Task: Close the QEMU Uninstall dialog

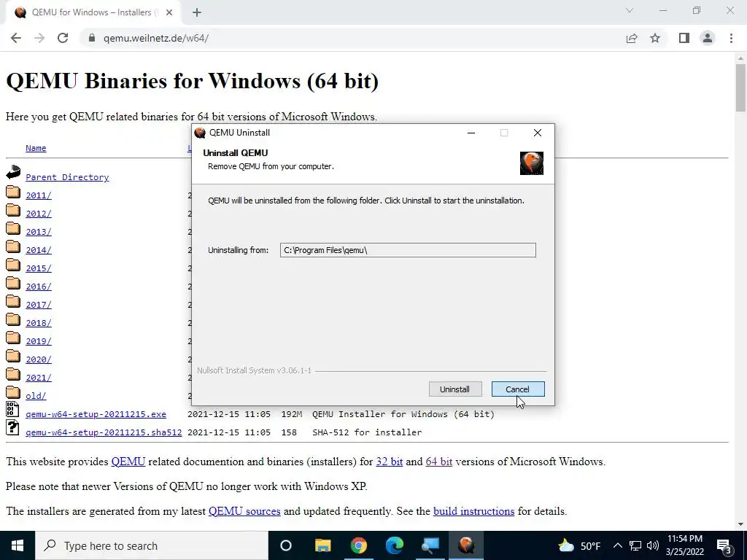Action: [538, 133]
